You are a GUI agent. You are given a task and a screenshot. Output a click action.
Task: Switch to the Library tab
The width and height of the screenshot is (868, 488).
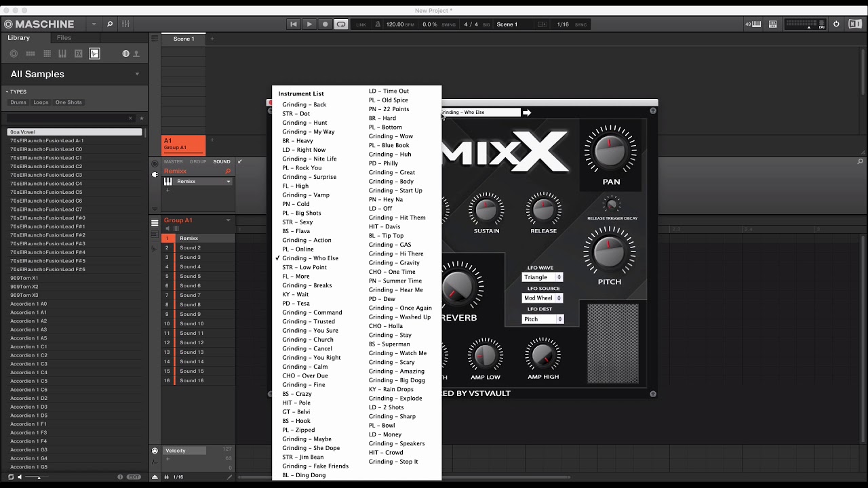[19, 38]
